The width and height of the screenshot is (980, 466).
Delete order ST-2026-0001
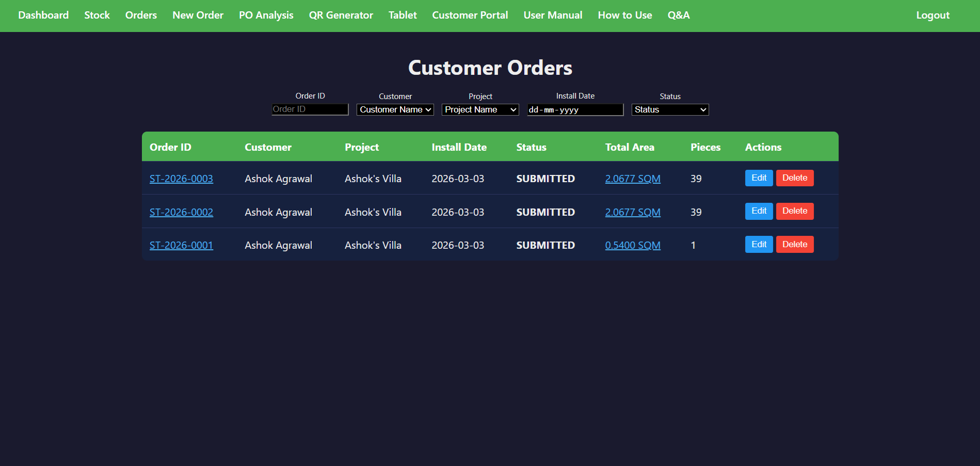click(794, 244)
